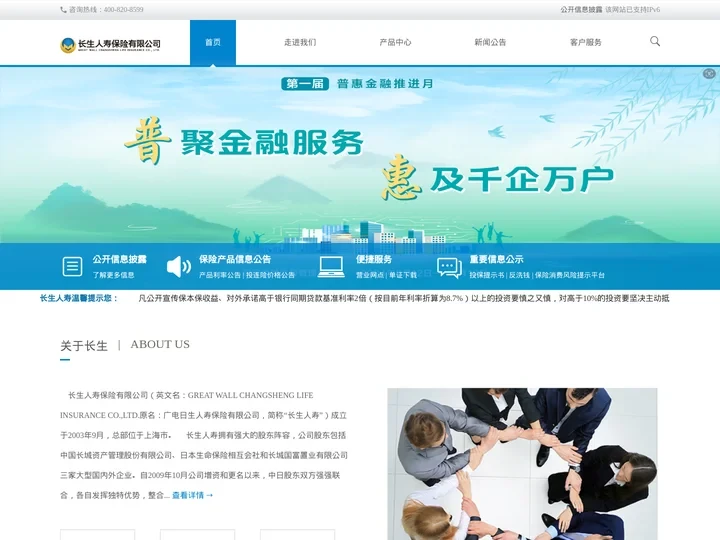Open 产品利率公告 link
Image resolution: width=720 pixels, height=540 pixels.
pos(220,275)
